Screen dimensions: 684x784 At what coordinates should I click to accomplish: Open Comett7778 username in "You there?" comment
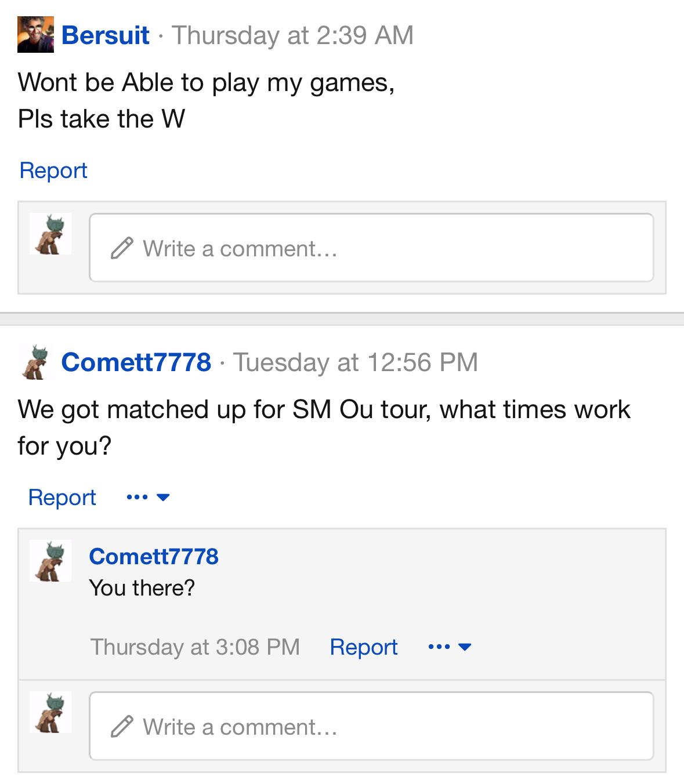[154, 557]
